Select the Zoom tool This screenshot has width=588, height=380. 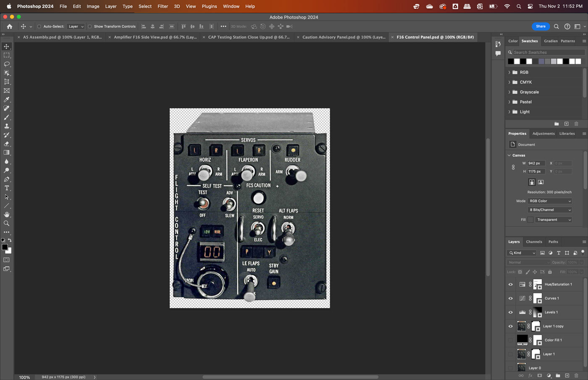tap(7, 223)
